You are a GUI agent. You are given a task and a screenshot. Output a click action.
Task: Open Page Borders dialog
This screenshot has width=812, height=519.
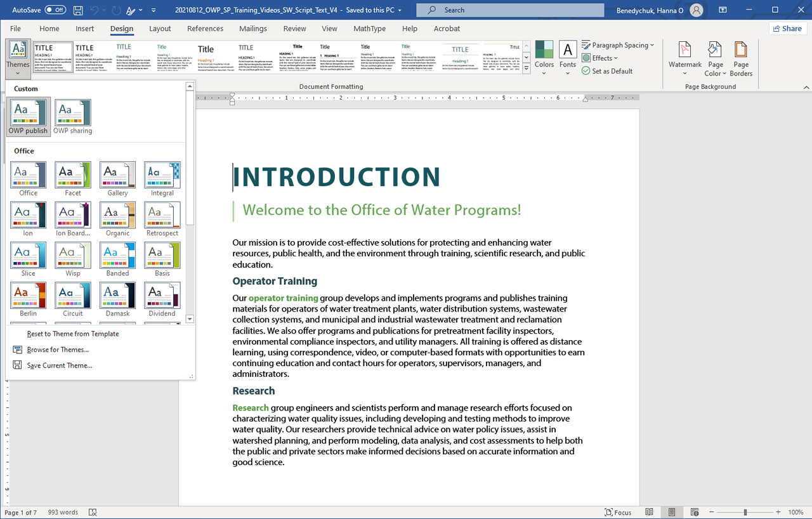pyautogui.click(x=740, y=58)
